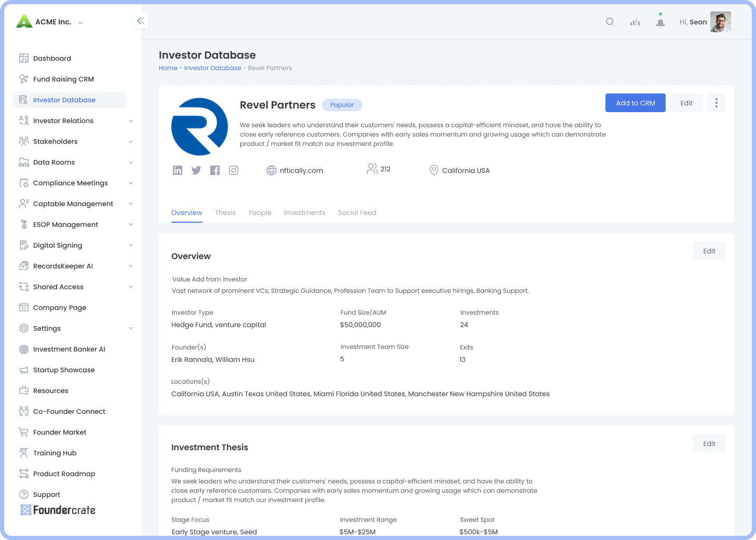
Task: Add Revel Partners to CRM
Action: pos(636,103)
